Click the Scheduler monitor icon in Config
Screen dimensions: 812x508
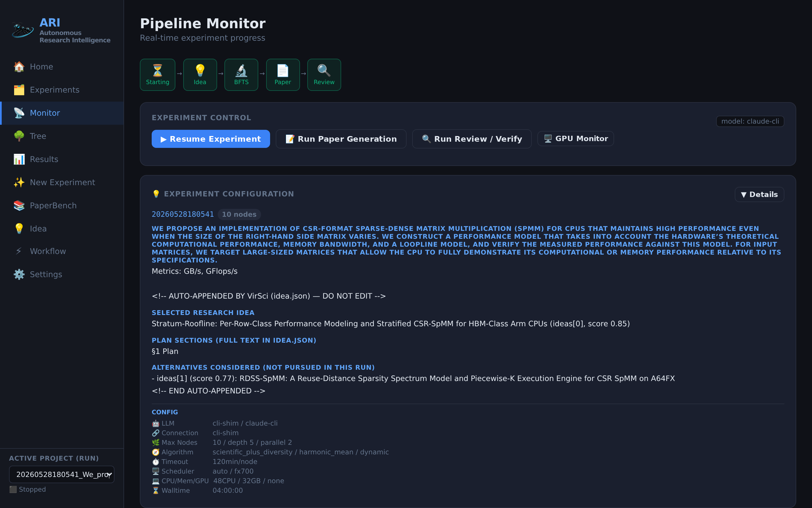pyautogui.click(x=155, y=471)
